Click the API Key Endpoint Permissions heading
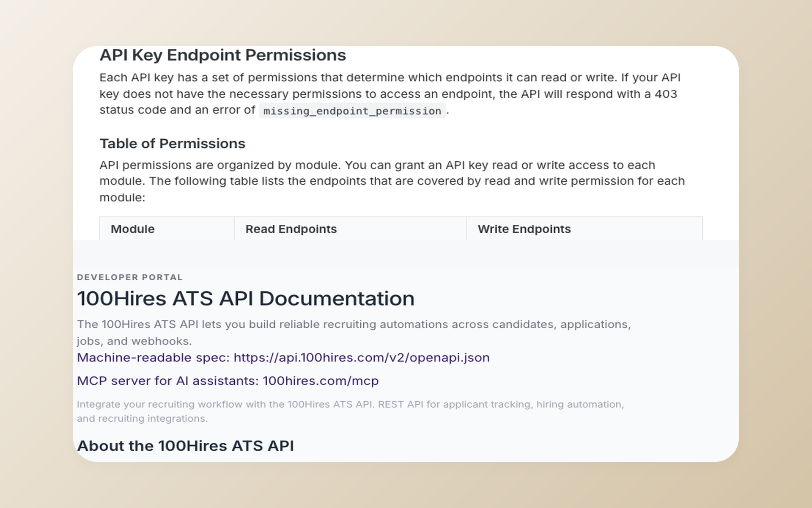This screenshot has width=812, height=508. (x=223, y=55)
